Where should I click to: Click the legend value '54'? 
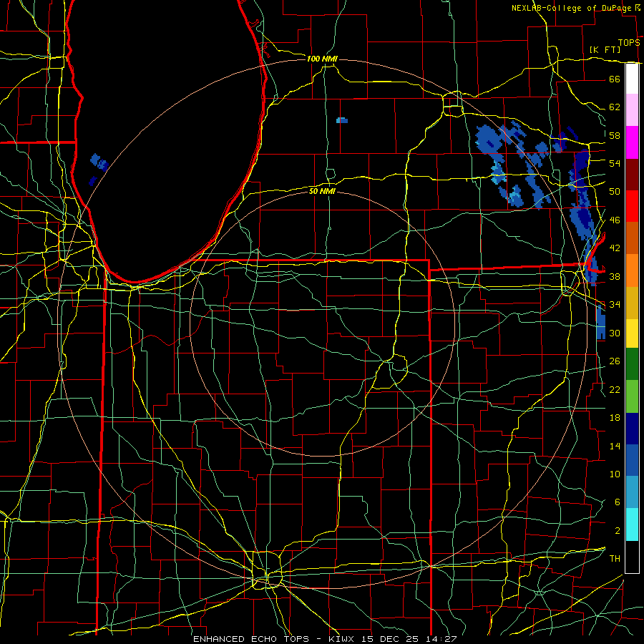[x=615, y=163]
